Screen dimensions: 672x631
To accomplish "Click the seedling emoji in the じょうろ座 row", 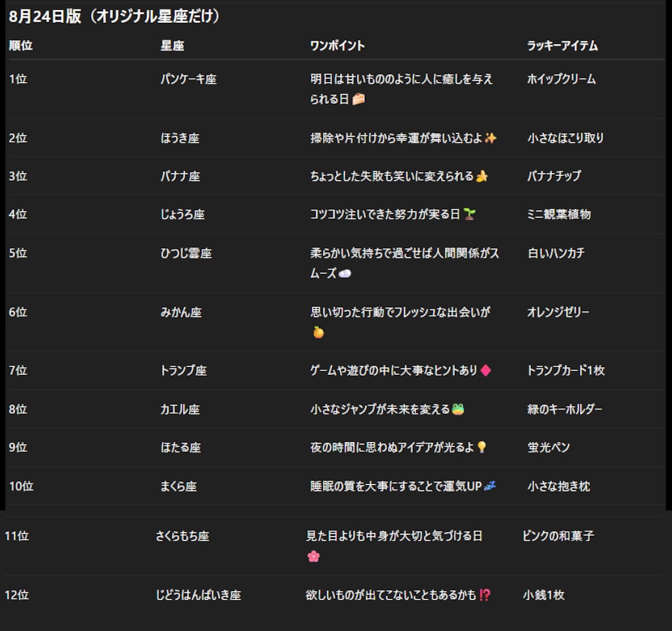I will [469, 214].
